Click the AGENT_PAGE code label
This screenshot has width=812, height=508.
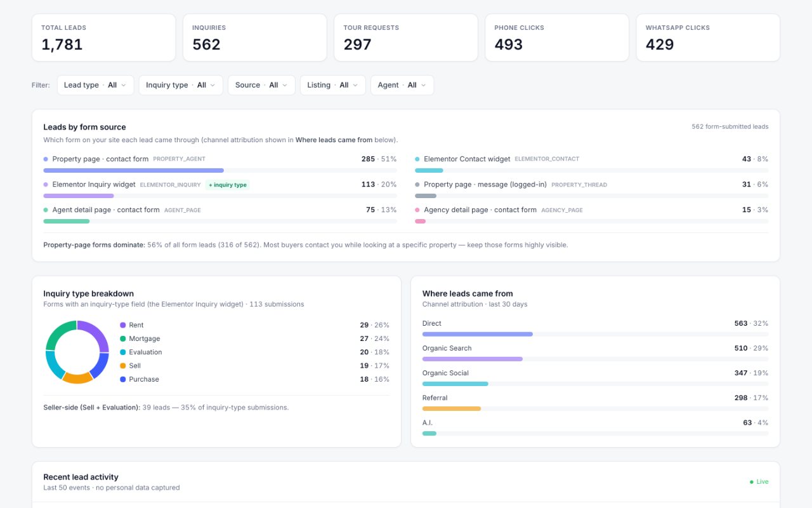point(182,210)
